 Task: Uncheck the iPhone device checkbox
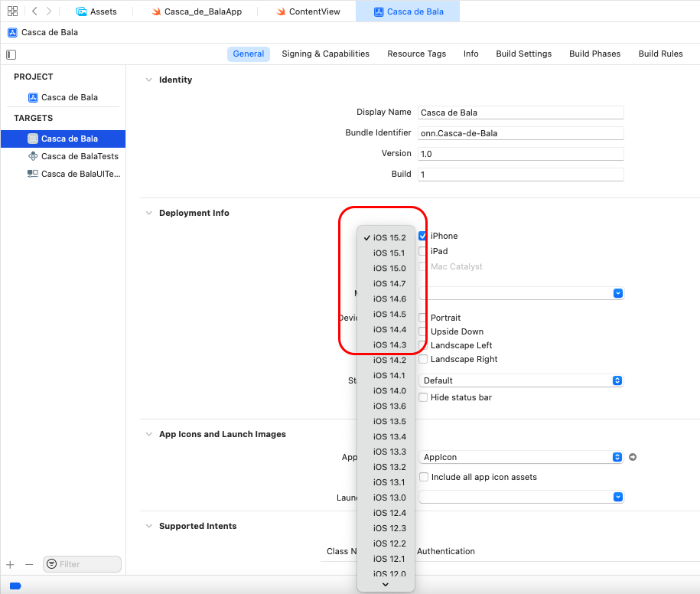tap(422, 236)
